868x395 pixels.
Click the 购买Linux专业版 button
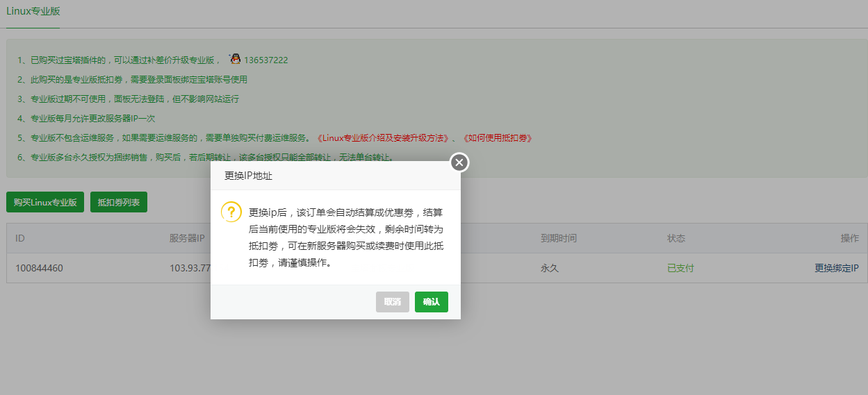(x=45, y=203)
